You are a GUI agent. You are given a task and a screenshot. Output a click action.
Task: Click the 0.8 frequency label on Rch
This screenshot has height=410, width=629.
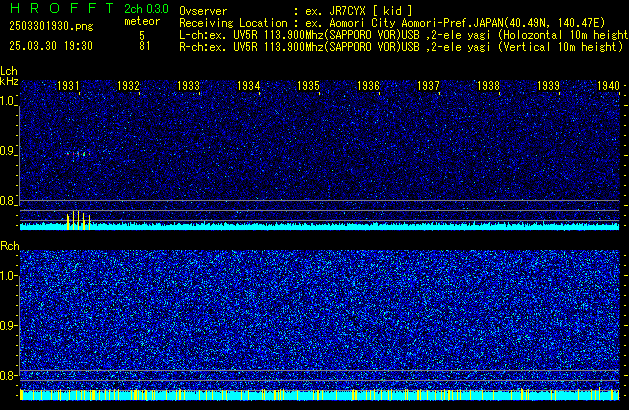(x=8, y=376)
